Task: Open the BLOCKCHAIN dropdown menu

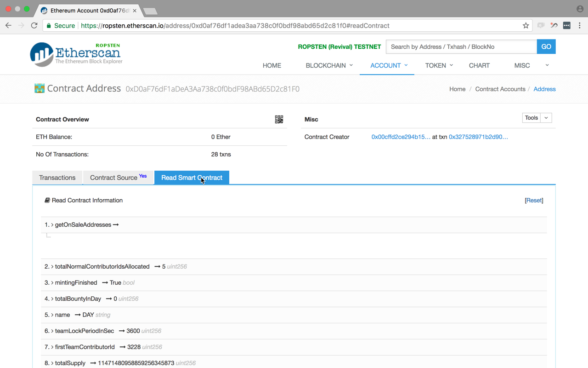Action: pos(329,65)
